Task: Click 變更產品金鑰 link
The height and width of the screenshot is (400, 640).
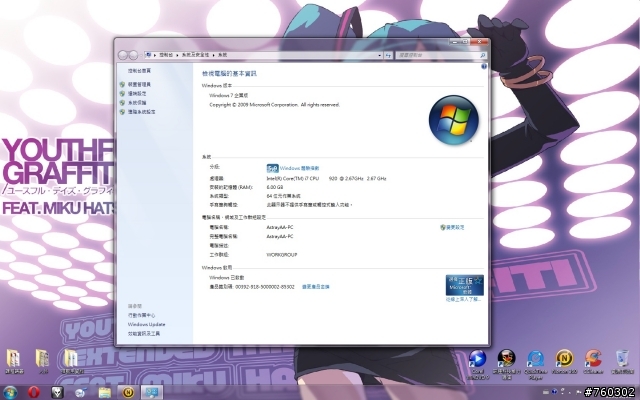Action: tap(316, 287)
